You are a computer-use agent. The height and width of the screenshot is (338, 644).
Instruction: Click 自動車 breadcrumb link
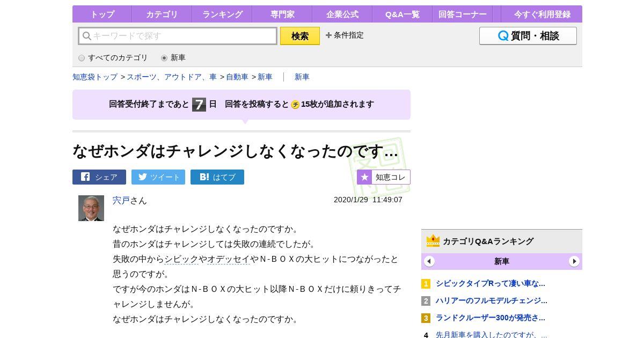point(237,77)
